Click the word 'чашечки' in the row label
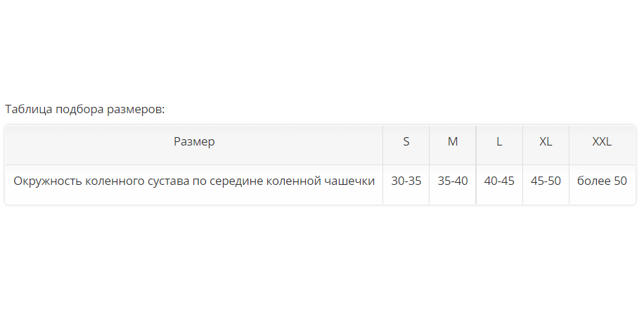The image size is (644, 322). (x=349, y=181)
